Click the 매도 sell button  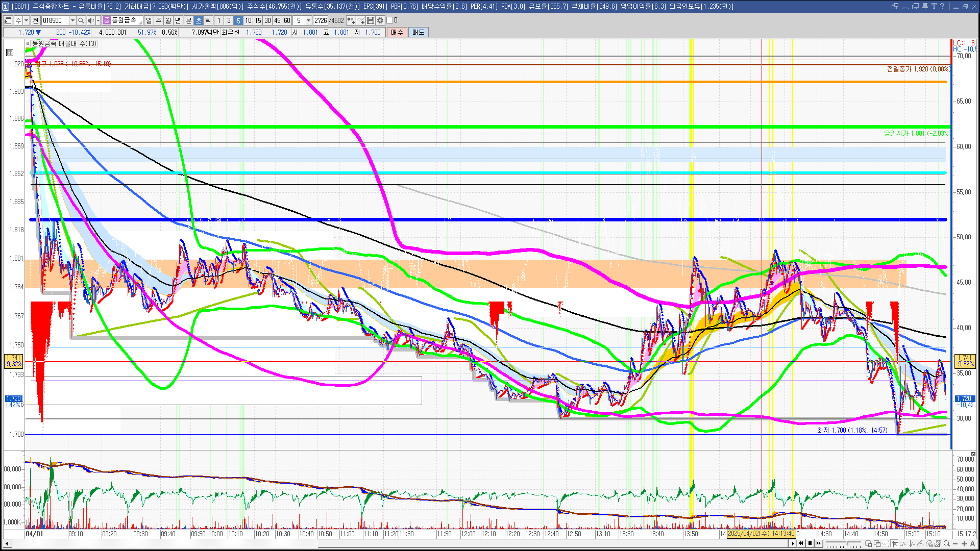click(x=419, y=32)
